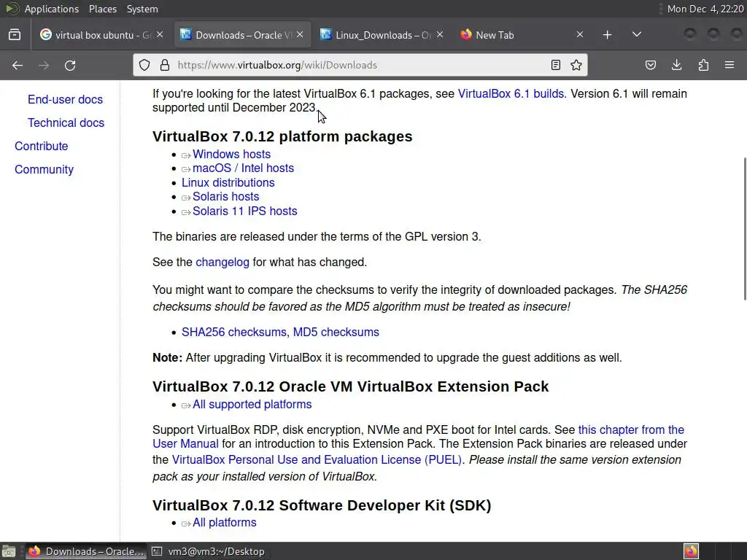Toggle reader view icon in address bar
Viewport: 747px width, 560px height.
pos(555,65)
